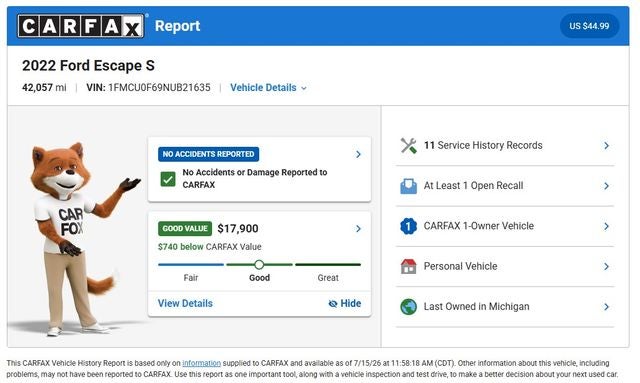Click the CARFAX logo
Viewport: 640px width, 383px height.
click(x=81, y=26)
